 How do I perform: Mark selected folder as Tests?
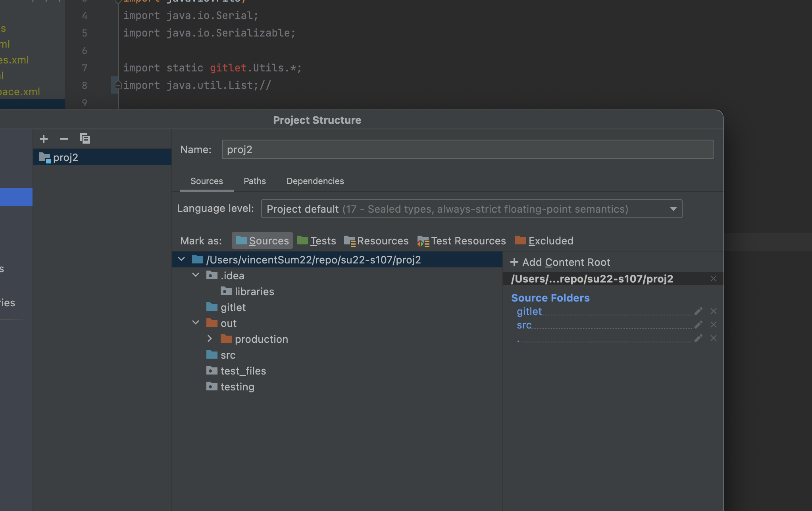tap(316, 241)
